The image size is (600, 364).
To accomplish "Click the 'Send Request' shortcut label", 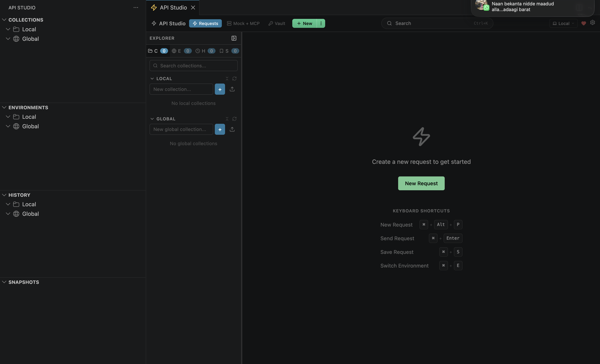I will pyautogui.click(x=397, y=238).
